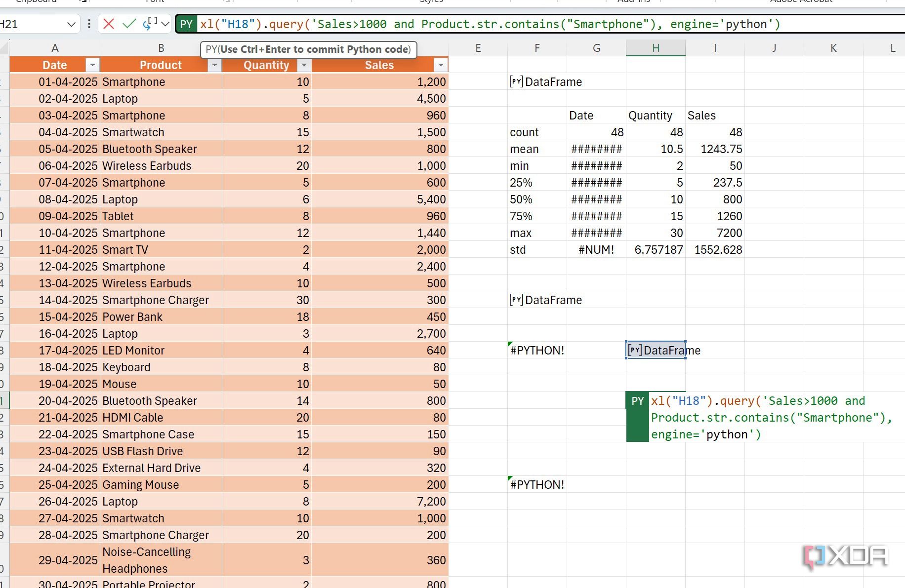Viewport: 905px width, 588px height.
Task: Select the "5,400" sales cell
Action: [380, 199]
